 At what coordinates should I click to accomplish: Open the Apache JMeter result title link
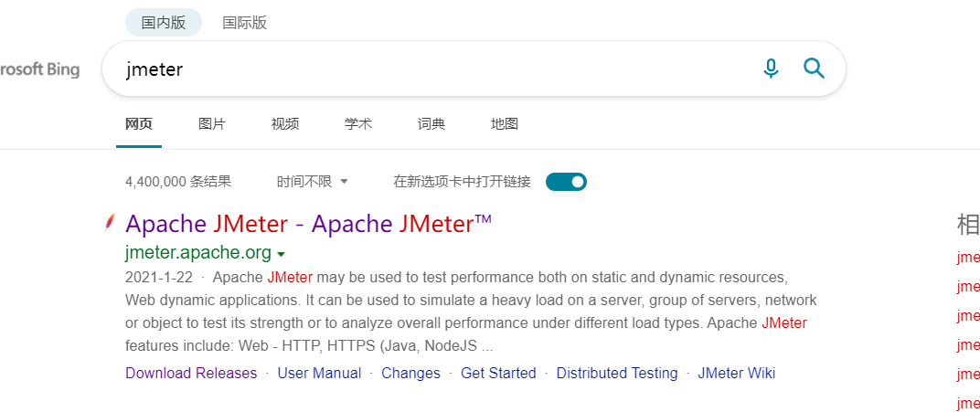[308, 224]
